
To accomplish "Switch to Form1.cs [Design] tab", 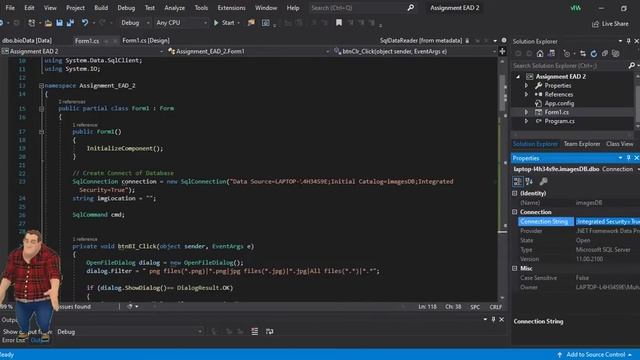I will point(146,40).
